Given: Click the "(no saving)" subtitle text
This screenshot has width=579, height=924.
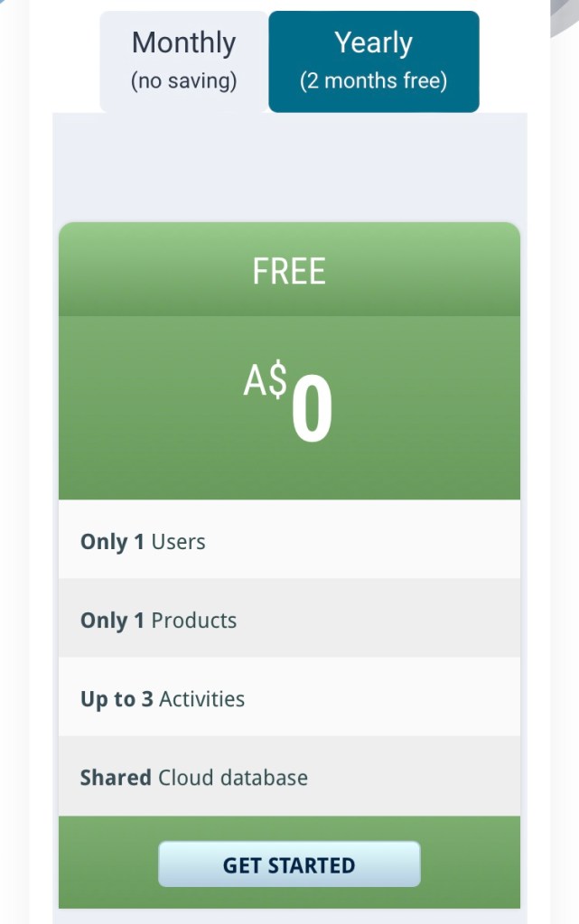Looking at the screenshot, I should (x=183, y=81).
